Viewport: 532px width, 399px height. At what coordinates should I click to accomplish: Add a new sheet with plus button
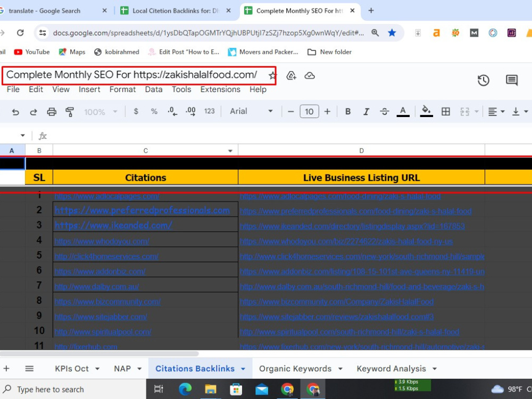click(x=6, y=369)
